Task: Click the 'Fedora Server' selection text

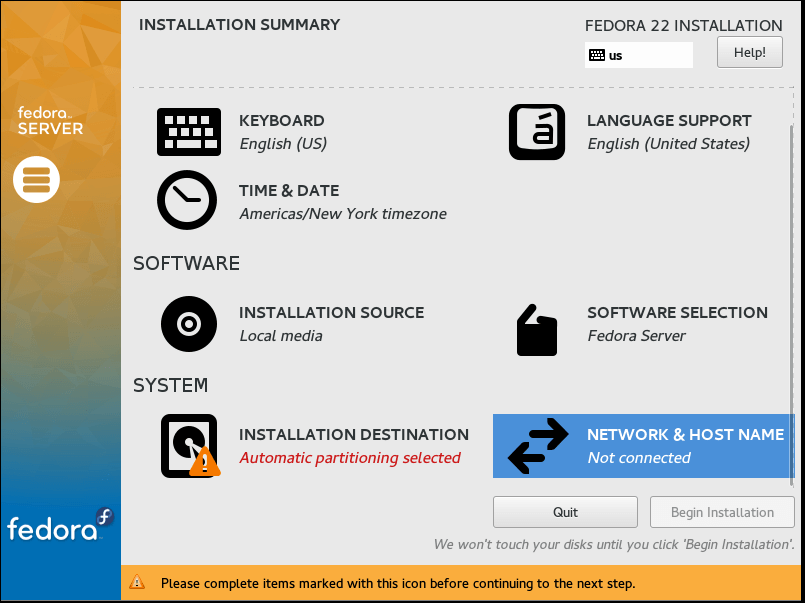Action: click(636, 336)
